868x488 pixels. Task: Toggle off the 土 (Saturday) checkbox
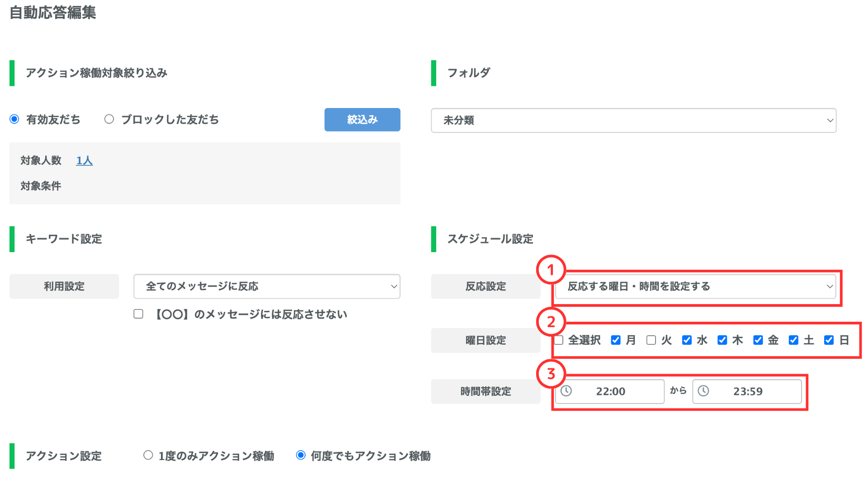point(793,340)
